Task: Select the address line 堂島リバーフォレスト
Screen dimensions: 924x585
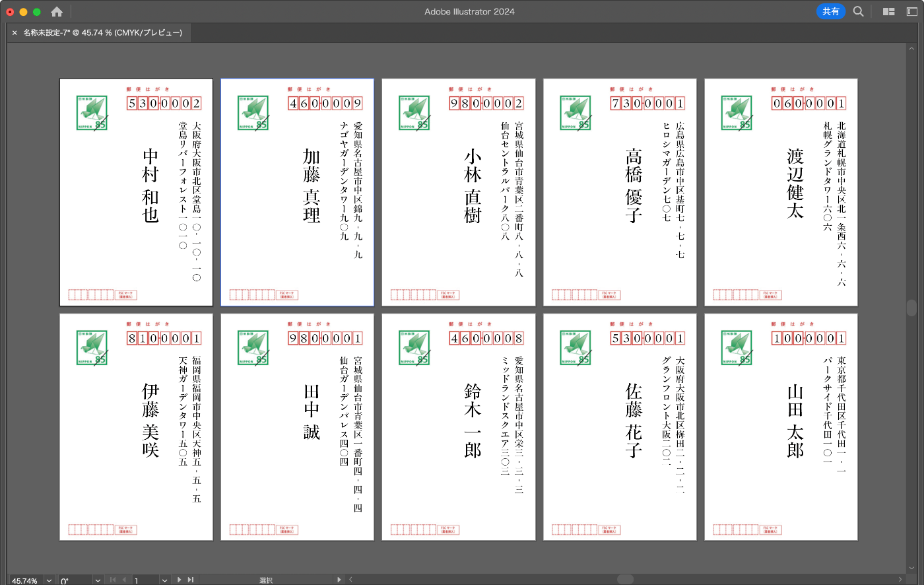Action: tap(183, 168)
